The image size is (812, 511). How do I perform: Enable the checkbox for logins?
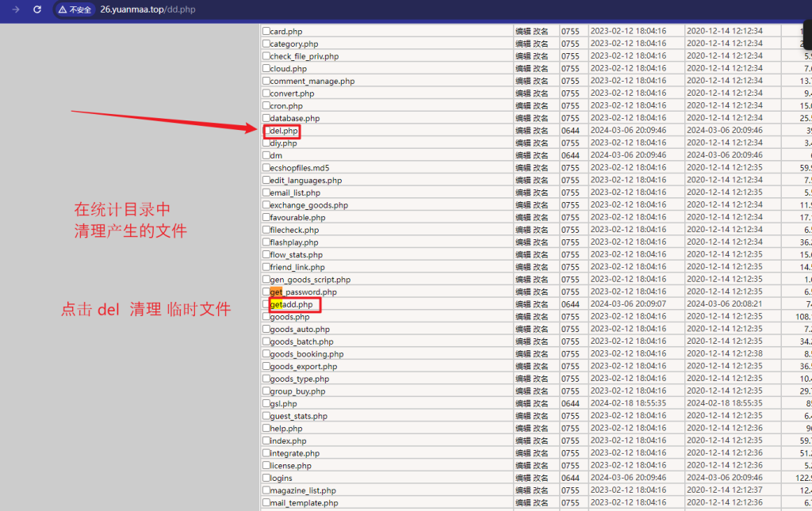(266, 478)
